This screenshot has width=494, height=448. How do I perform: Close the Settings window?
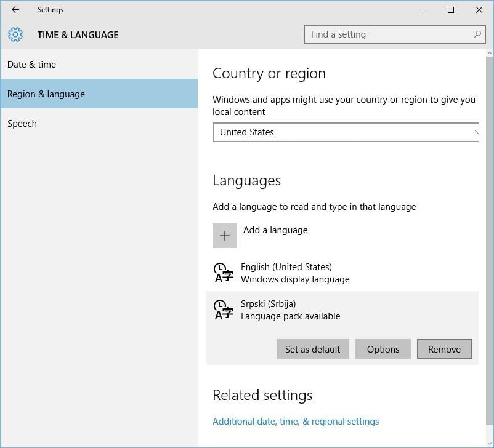pyautogui.click(x=479, y=10)
